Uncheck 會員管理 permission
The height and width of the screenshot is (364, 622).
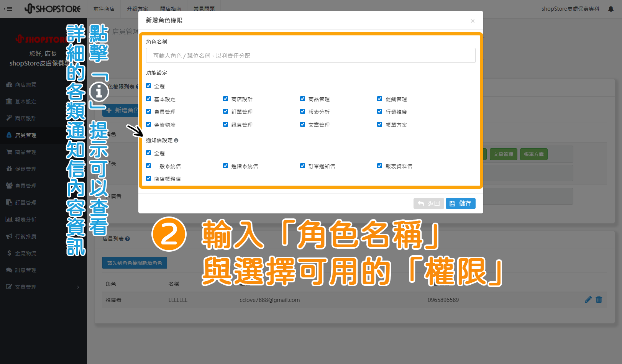(149, 111)
